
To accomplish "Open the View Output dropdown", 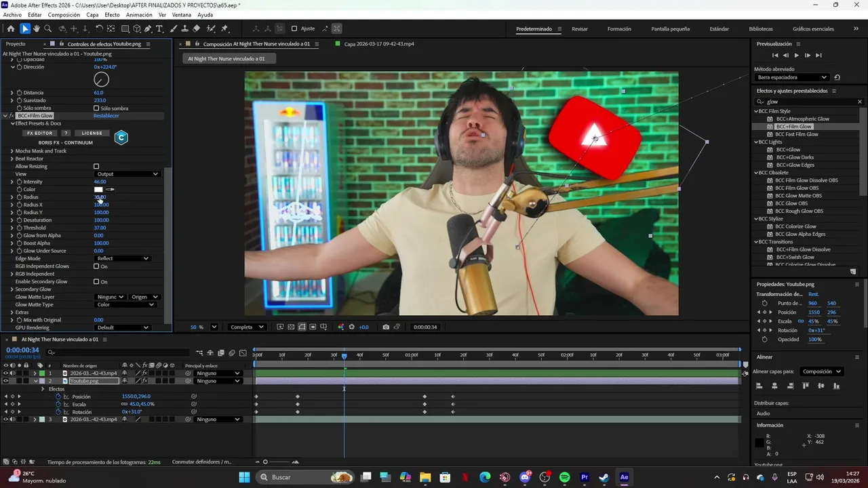I will click(x=127, y=174).
